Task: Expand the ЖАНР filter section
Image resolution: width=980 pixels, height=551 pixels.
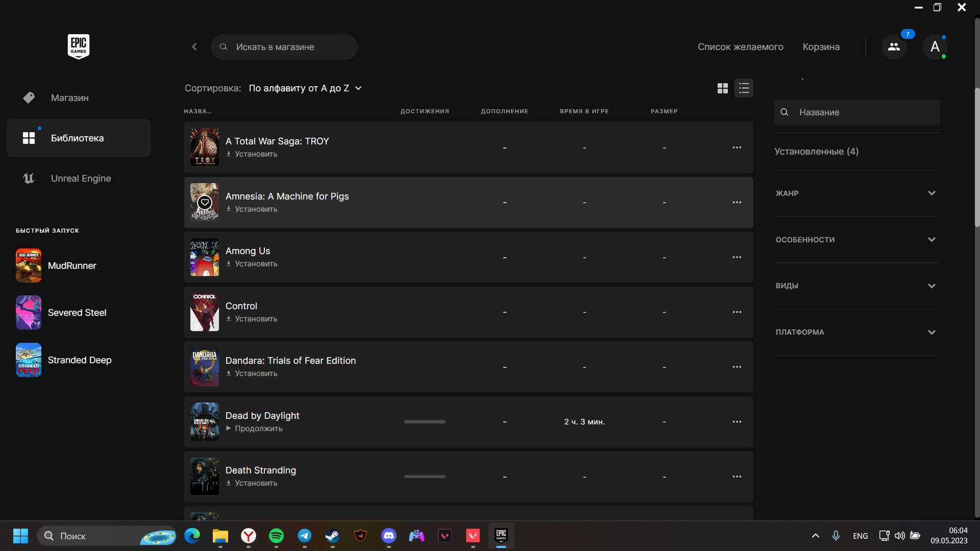Action: coord(856,193)
